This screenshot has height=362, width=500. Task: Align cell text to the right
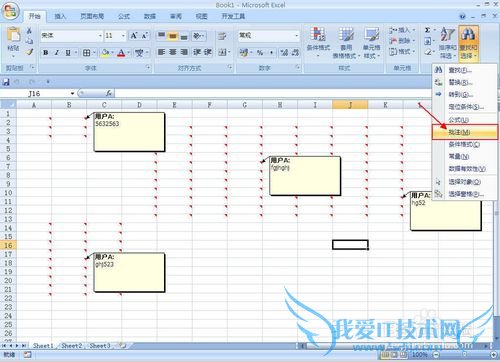click(x=184, y=52)
